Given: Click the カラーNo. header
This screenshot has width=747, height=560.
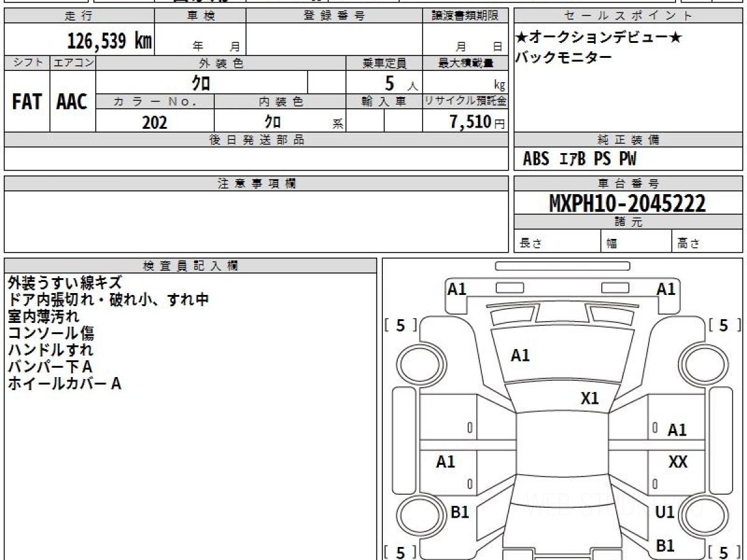Looking at the screenshot, I should [155, 102].
